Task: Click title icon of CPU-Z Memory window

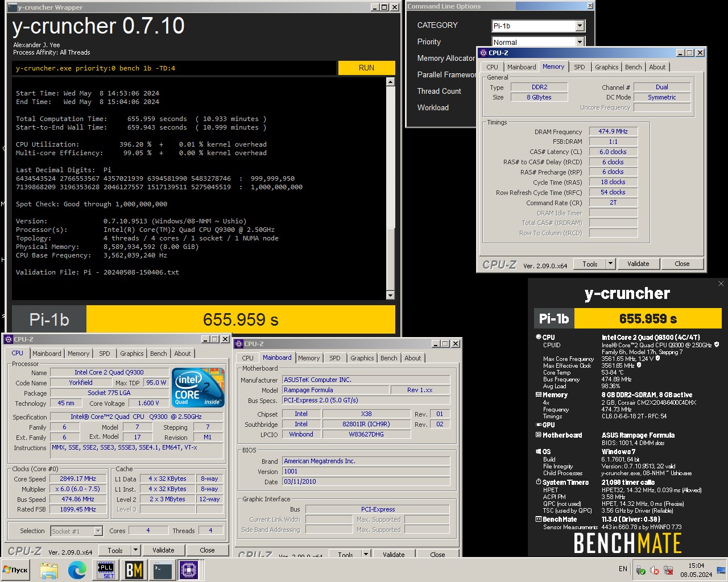Action: click(x=483, y=52)
